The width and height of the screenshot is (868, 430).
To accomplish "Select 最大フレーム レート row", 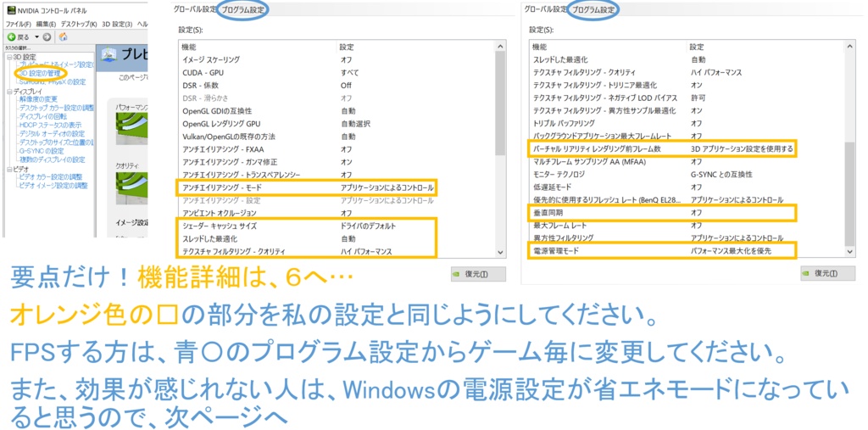I will (x=687, y=226).
